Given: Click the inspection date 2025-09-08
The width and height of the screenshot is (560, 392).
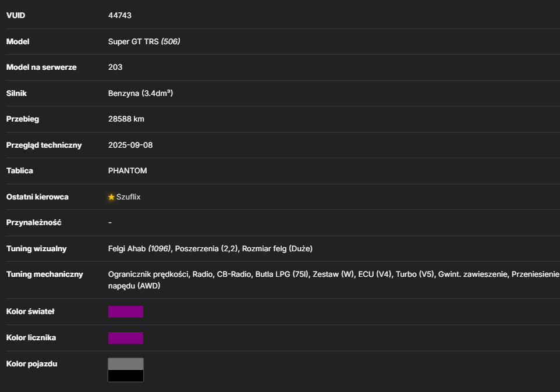Looking at the screenshot, I should pos(130,145).
